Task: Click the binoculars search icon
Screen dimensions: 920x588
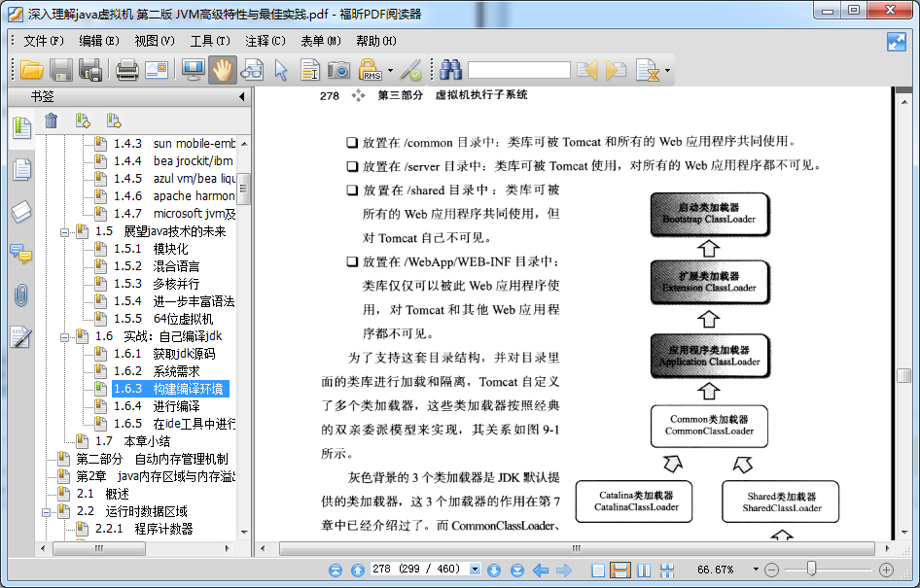Action: pos(450,70)
